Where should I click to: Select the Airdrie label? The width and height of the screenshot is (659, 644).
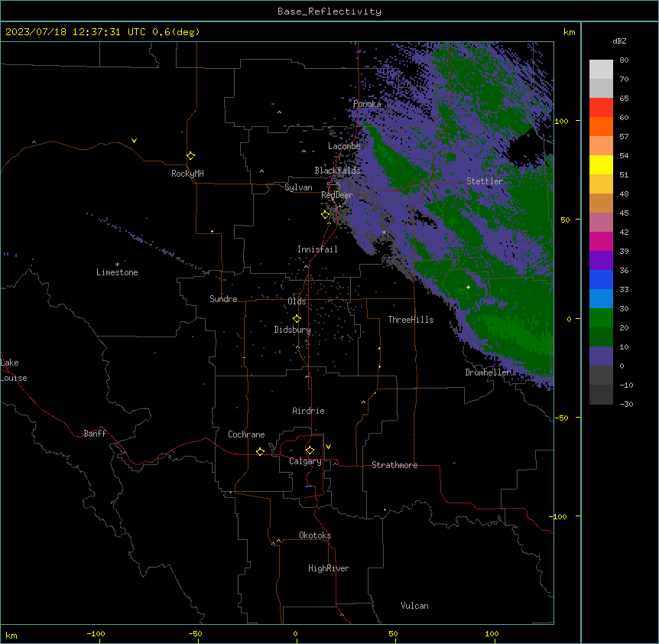309,411
